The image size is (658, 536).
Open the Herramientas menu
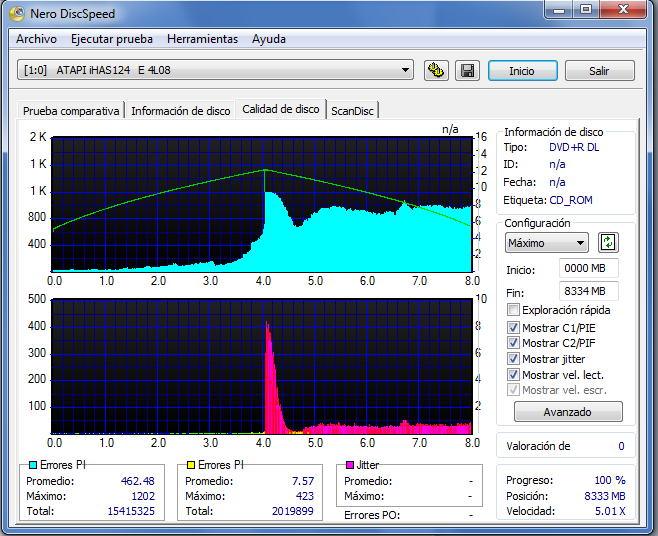click(203, 39)
